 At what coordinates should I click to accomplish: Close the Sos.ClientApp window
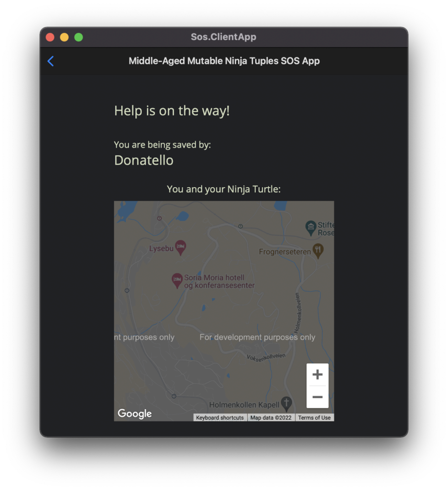click(50, 37)
